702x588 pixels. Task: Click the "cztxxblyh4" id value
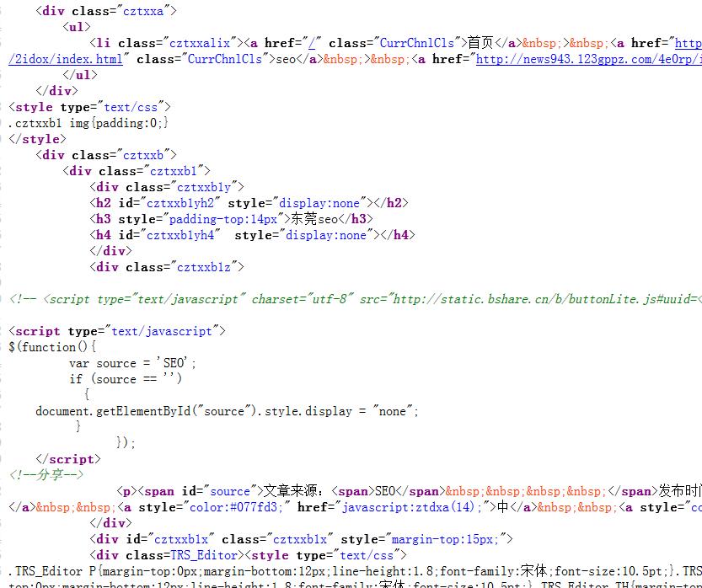point(180,235)
